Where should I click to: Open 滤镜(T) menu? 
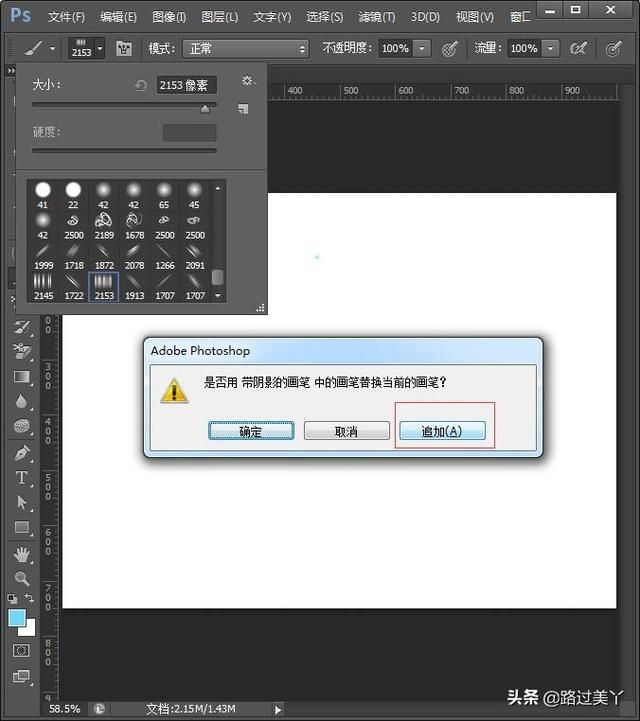click(x=377, y=17)
